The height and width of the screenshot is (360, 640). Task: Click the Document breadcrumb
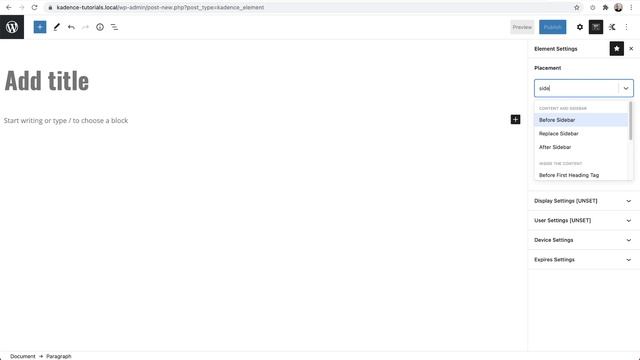click(x=23, y=356)
